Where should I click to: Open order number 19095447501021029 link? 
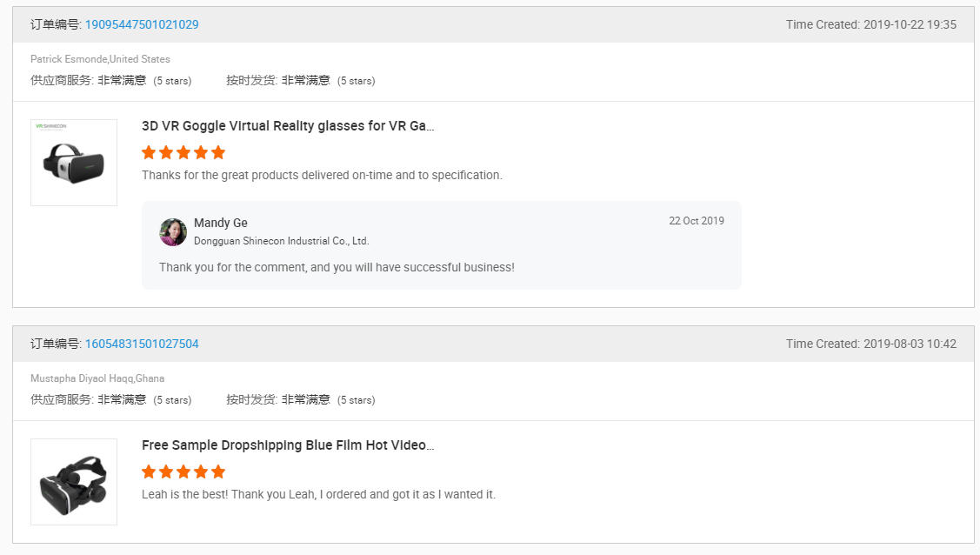pos(142,24)
